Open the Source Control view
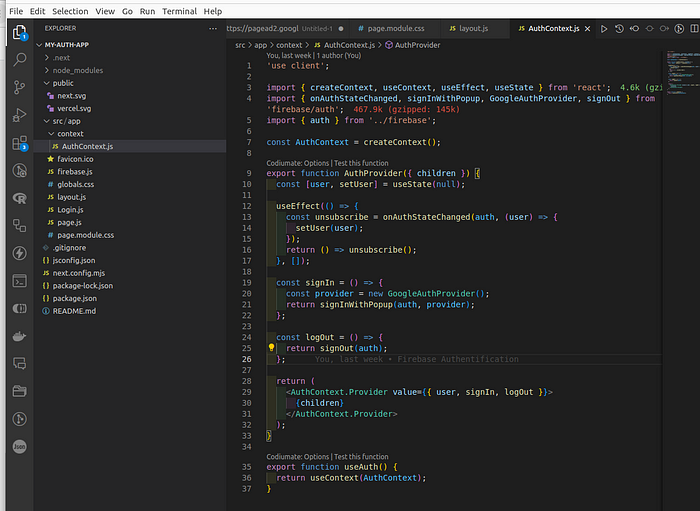The height and width of the screenshot is (511, 700). pyautogui.click(x=20, y=87)
